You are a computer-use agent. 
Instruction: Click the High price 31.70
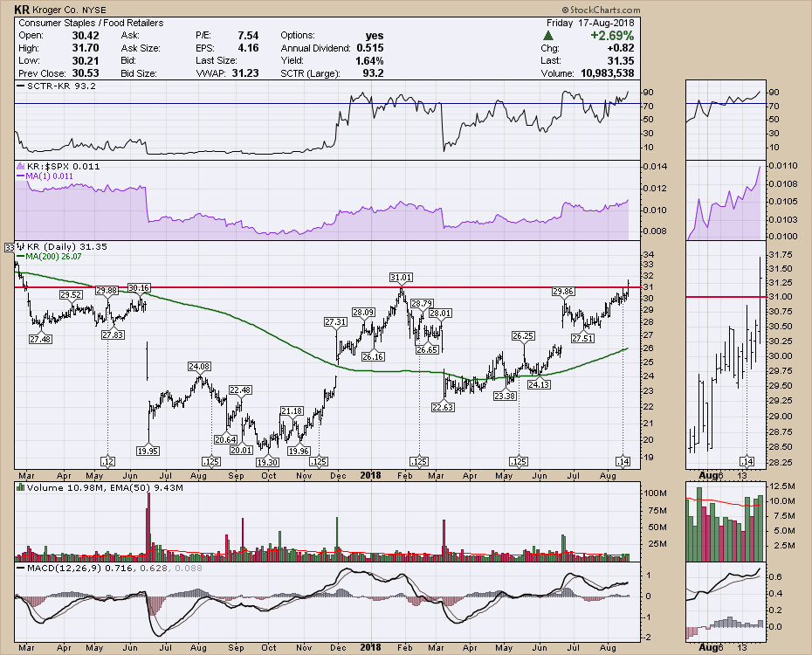point(86,48)
